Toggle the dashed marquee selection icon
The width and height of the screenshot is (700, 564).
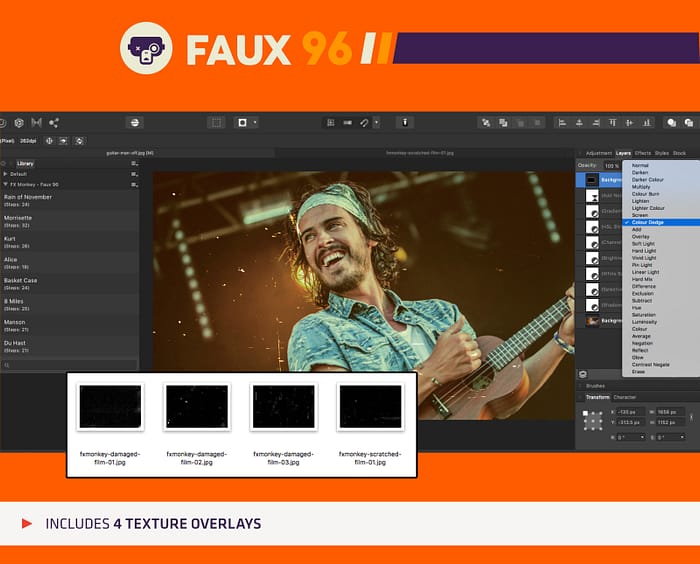[x=217, y=123]
